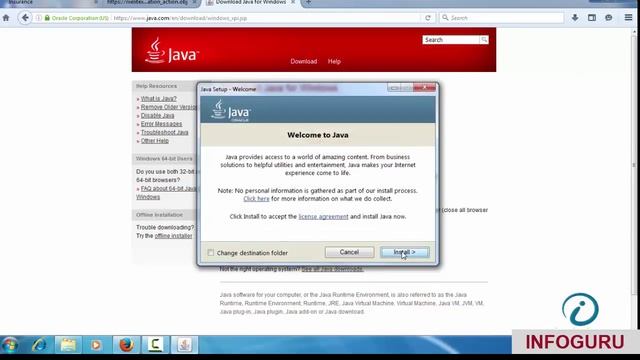Switch to Java installer on taskbar
The width and height of the screenshot is (640, 360).
[184, 345]
